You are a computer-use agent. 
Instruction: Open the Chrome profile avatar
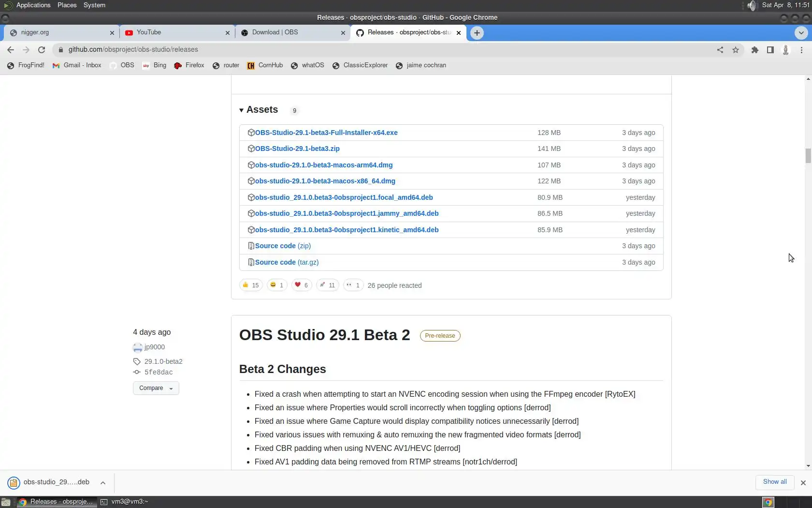786,50
